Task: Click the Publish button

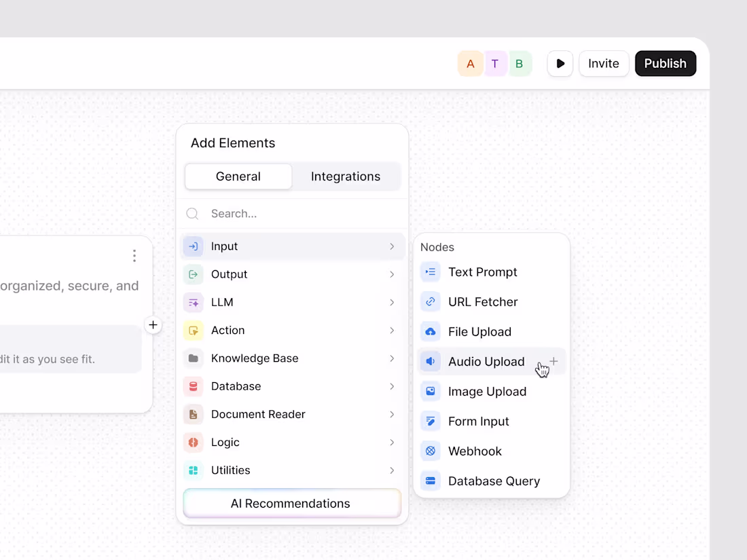Action: (666, 63)
